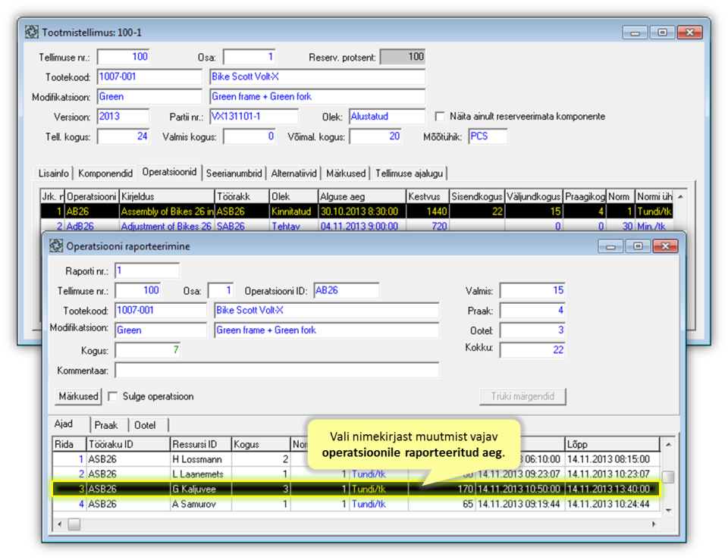Click horizontal scrollbar thumb of times list
This screenshot has width=728, height=560.
(74, 524)
